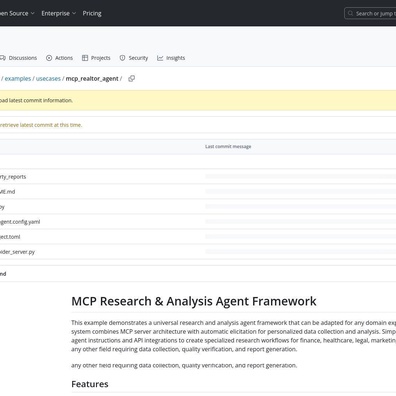
Task: Go to the examples breadcrumb folder
Action: (x=18, y=79)
